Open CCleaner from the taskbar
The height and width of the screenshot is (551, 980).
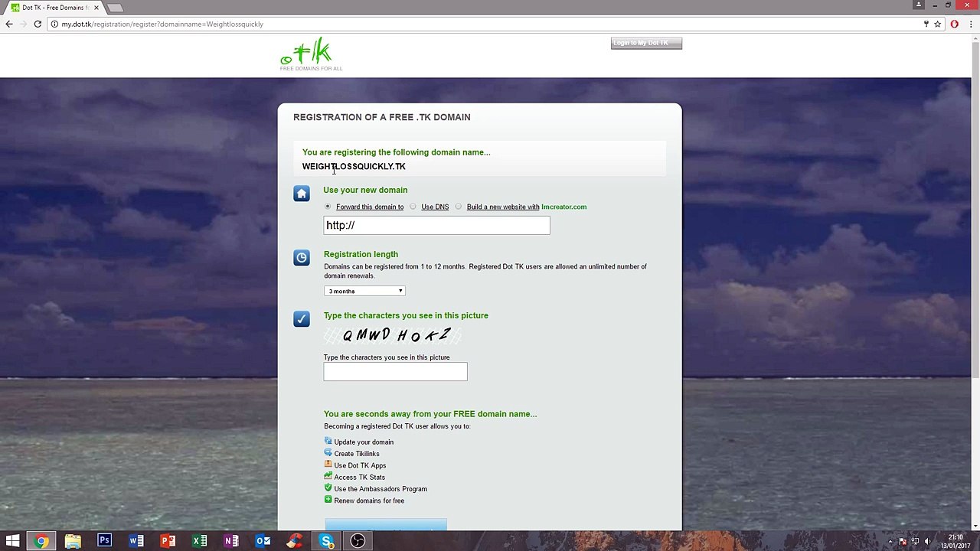(x=295, y=541)
